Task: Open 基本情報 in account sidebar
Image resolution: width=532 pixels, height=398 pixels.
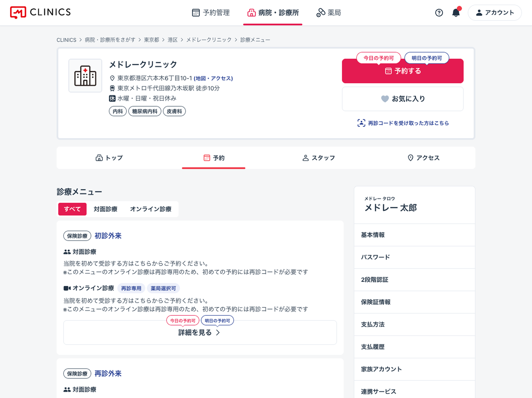Action: point(414,235)
